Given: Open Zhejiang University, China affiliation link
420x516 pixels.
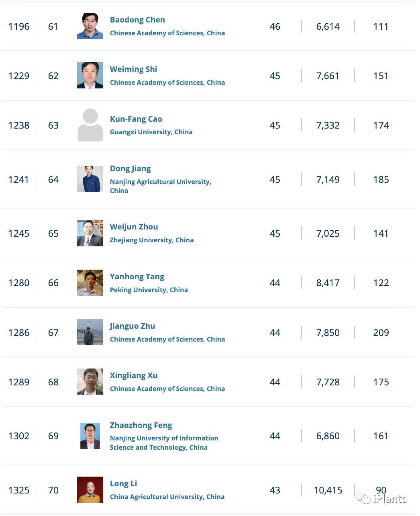Looking at the screenshot, I should [152, 240].
